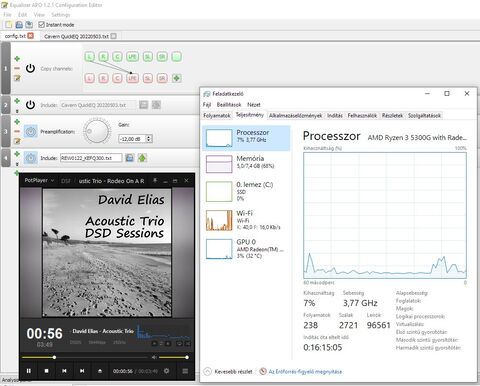
Task: Toggle the PotPlayer playlist panel icon
Action: click(185, 371)
